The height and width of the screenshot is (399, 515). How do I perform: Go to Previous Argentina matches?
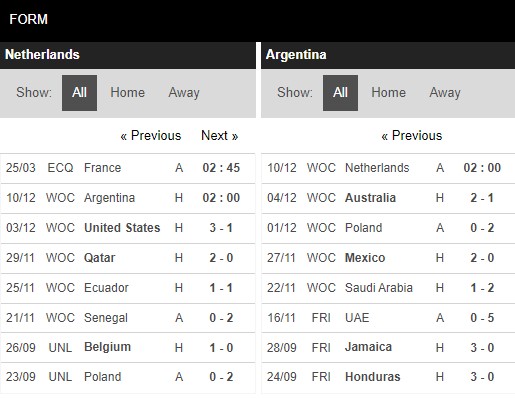(x=412, y=136)
